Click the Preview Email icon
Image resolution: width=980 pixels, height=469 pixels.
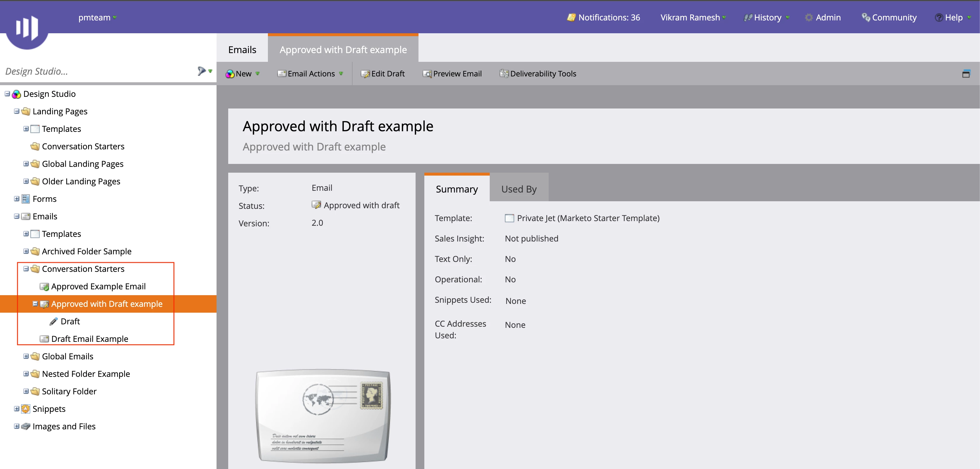click(427, 74)
